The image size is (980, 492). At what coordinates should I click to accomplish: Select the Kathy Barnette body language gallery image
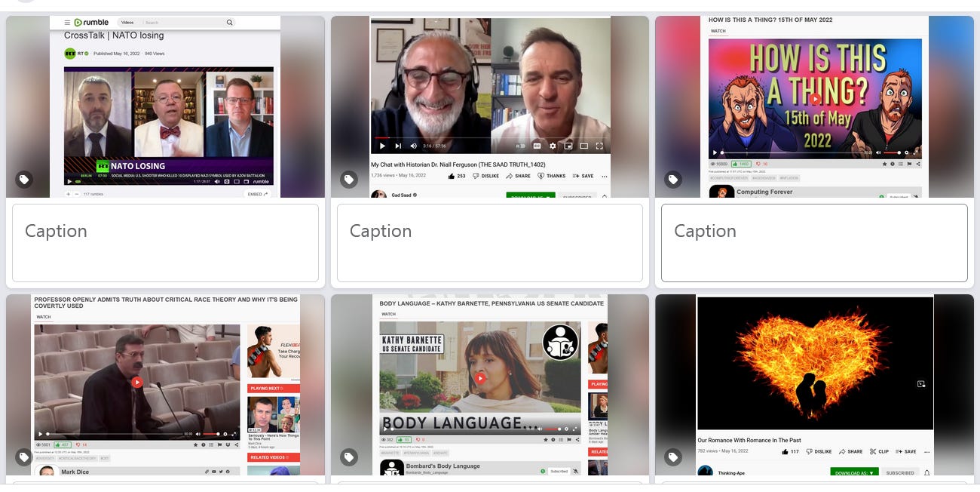[x=490, y=385]
